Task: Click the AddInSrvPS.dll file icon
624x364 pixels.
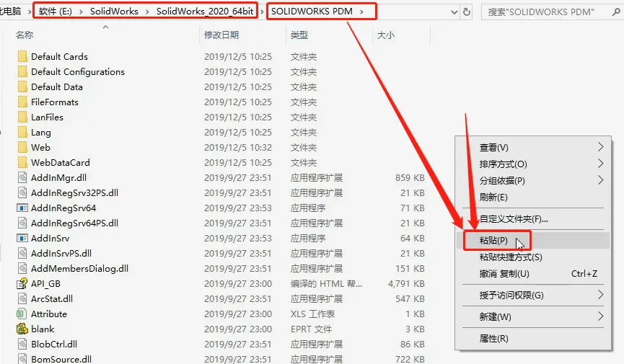Action: pyautogui.click(x=22, y=253)
